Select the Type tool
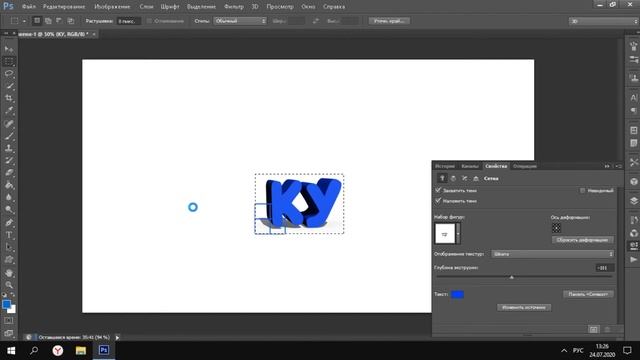640x360 pixels. click(9, 235)
